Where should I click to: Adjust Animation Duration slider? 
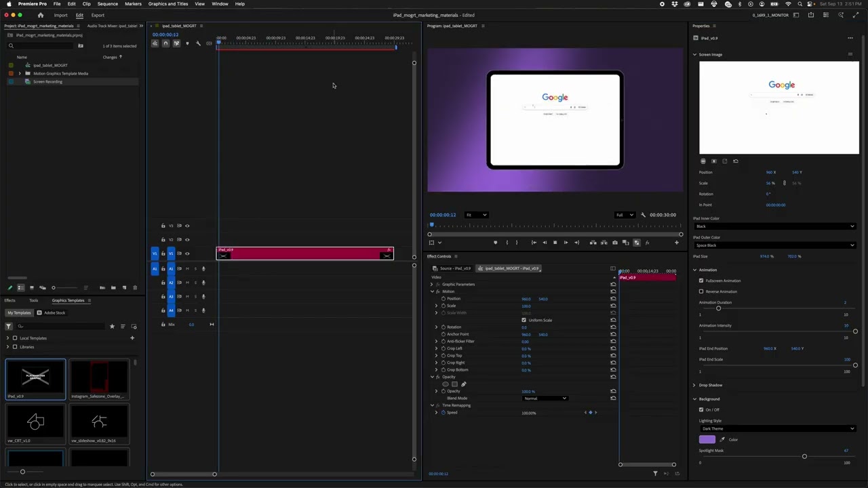tap(718, 308)
